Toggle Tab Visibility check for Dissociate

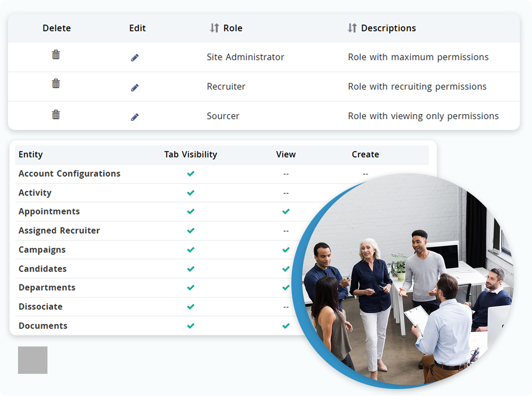click(191, 307)
